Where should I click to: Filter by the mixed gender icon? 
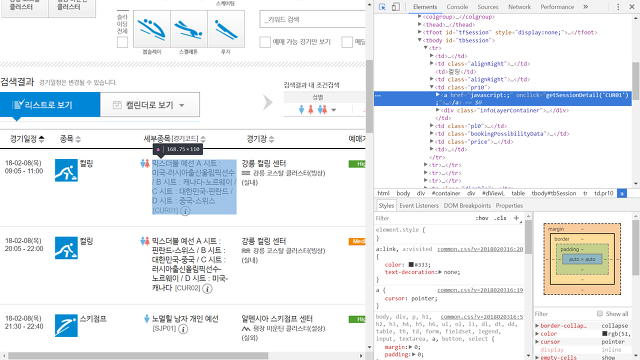pyautogui.click(x=322, y=109)
